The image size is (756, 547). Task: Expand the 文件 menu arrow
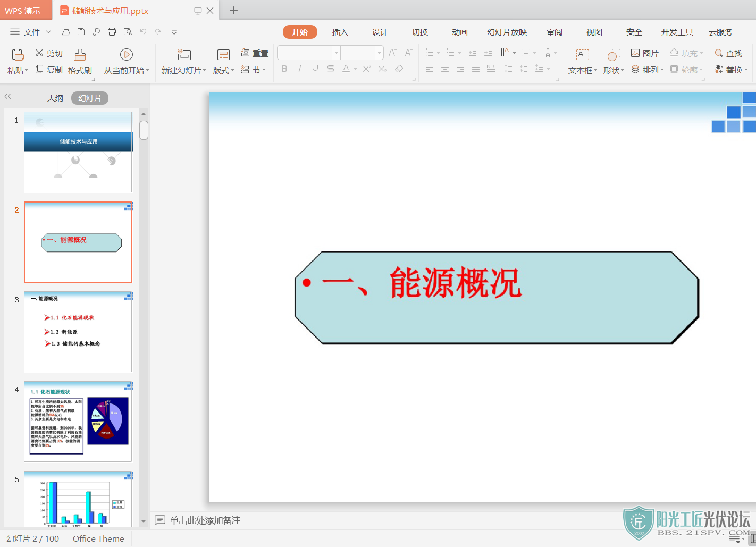[x=48, y=32]
